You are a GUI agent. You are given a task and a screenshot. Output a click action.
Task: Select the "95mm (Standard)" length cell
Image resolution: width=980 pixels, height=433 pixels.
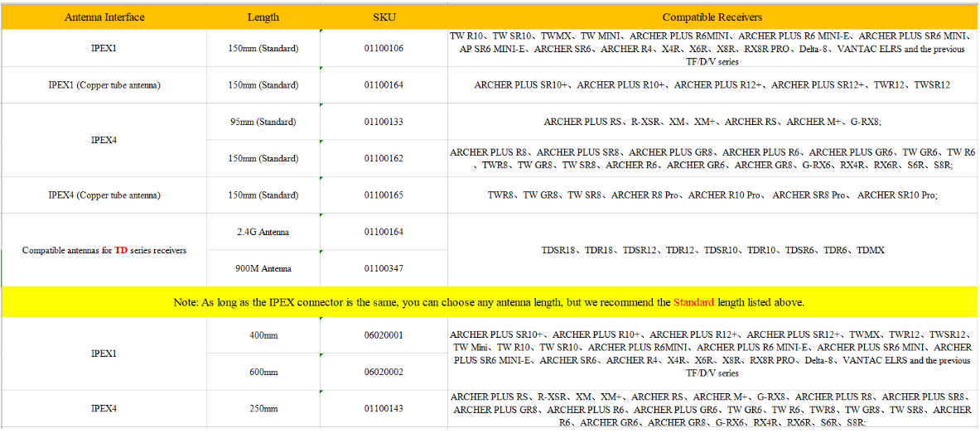click(263, 121)
